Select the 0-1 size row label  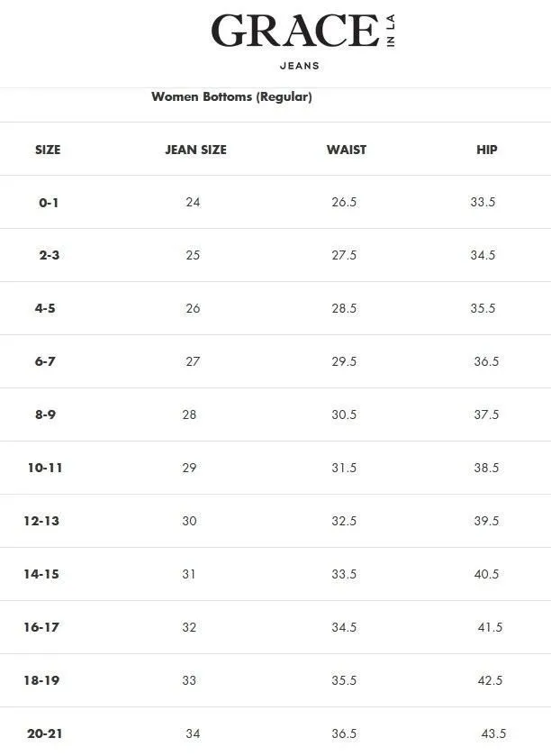tap(49, 203)
